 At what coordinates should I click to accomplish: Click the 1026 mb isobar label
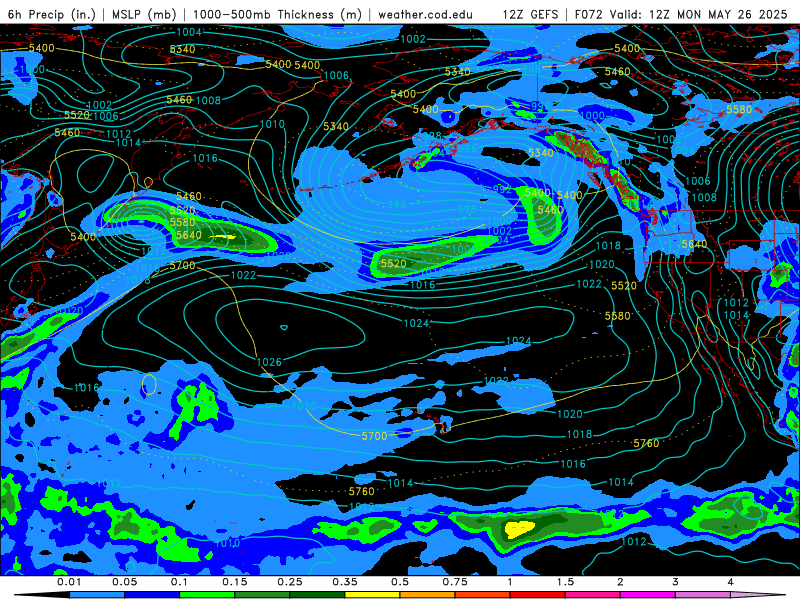click(x=269, y=362)
